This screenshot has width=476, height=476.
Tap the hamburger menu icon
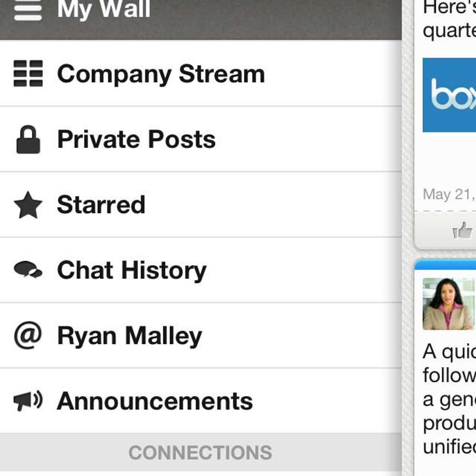click(x=28, y=10)
